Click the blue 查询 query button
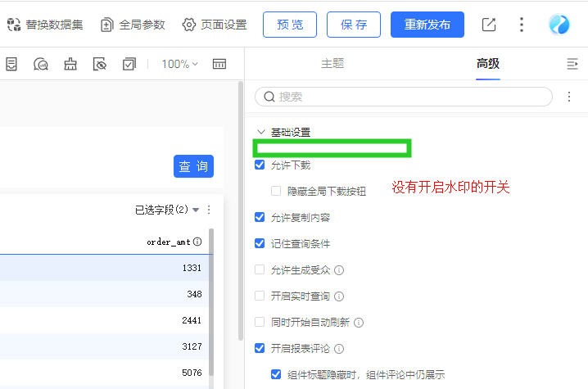The height and width of the screenshot is (389, 588). point(193,166)
